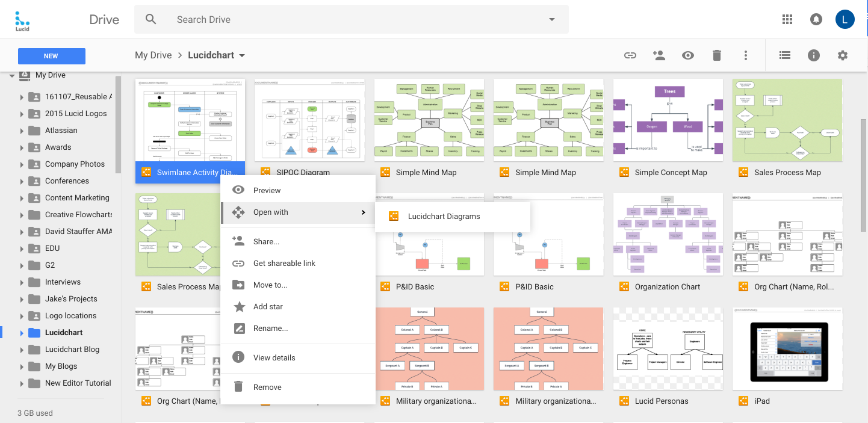Open Drive settings via the gear icon
The height and width of the screenshot is (423, 868).
pyautogui.click(x=843, y=55)
